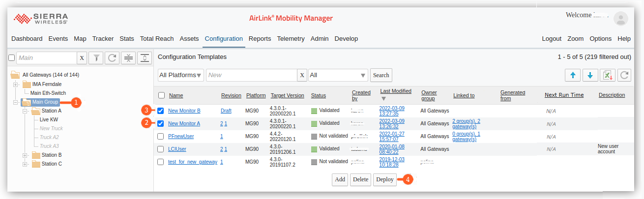The width and height of the screenshot is (644, 199).
Task: Open the Options menu
Action: (x=601, y=38)
